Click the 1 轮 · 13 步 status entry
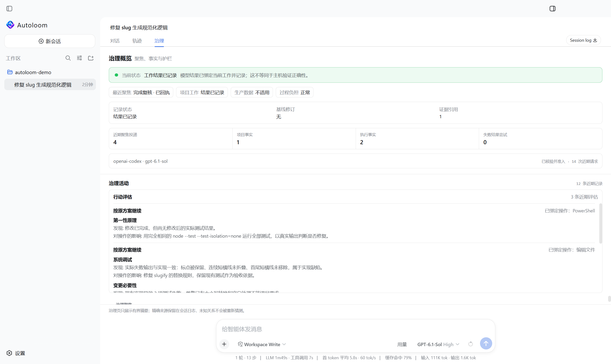 [x=245, y=358]
